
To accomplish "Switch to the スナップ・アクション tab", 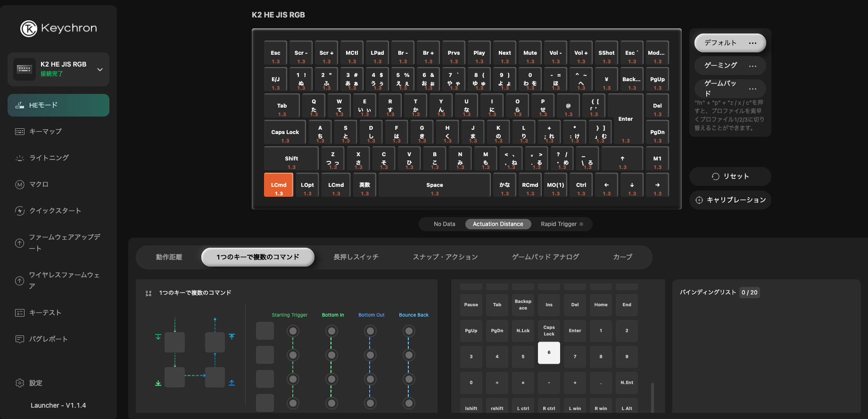I will pos(445,257).
